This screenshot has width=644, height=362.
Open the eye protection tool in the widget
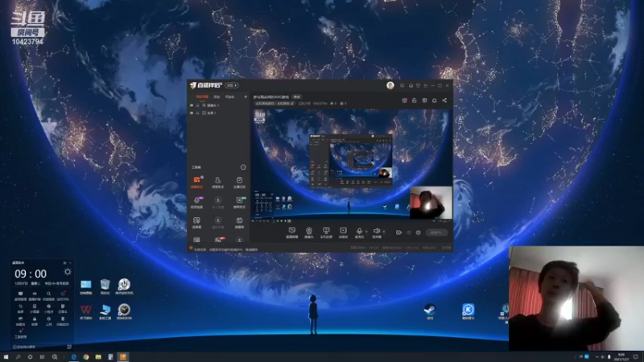tap(35, 295)
